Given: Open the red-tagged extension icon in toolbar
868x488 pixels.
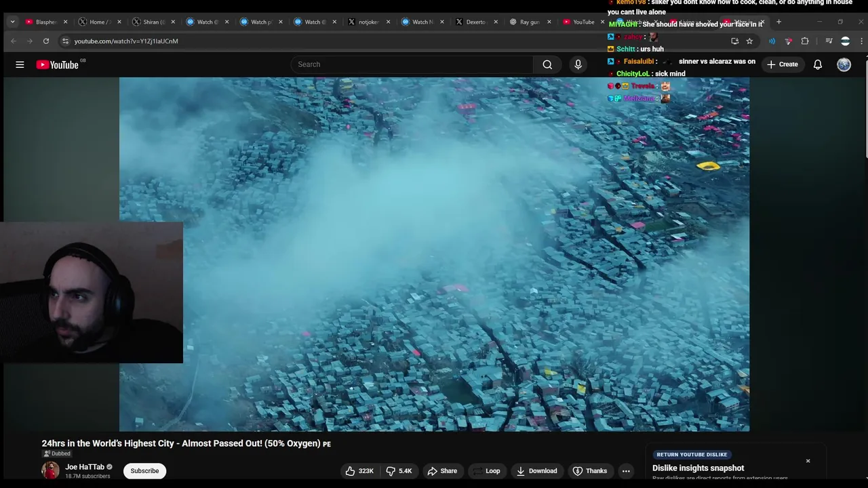Looking at the screenshot, I should pos(788,41).
